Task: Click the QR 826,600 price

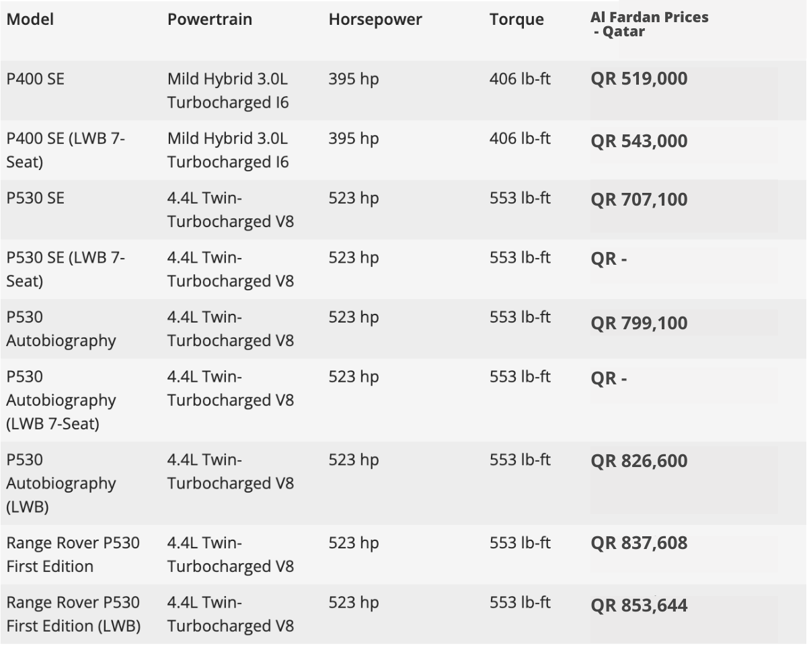Action: pos(639,461)
